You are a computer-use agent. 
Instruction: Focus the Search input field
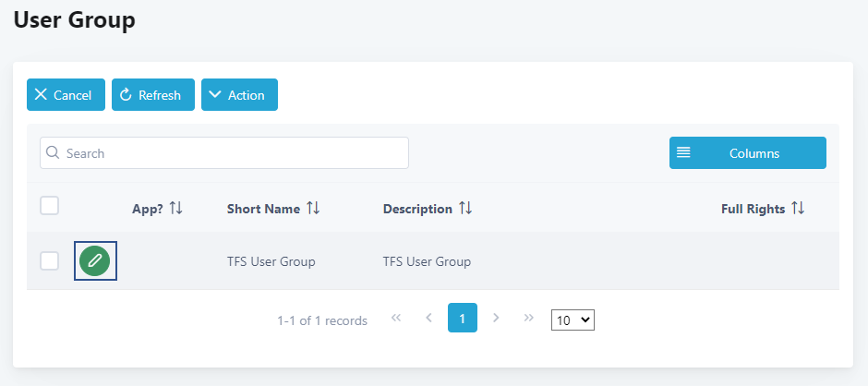(x=231, y=153)
